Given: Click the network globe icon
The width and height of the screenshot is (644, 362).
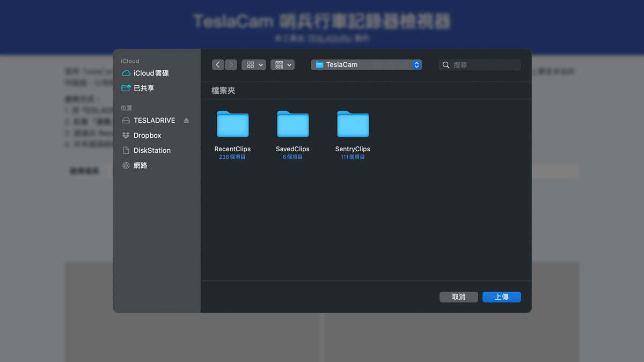Looking at the screenshot, I should point(126,166).
